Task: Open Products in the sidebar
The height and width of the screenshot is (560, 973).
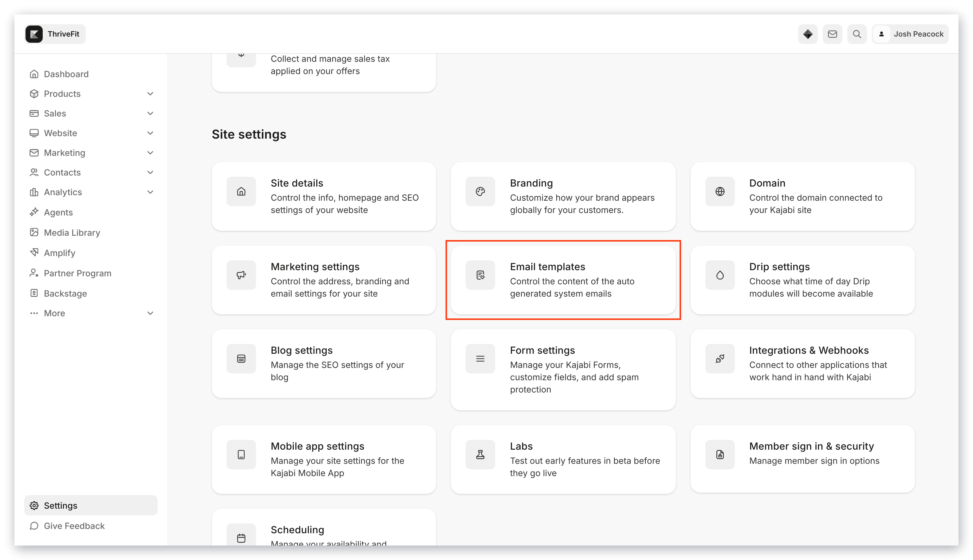Action: (x=62, y=93)
